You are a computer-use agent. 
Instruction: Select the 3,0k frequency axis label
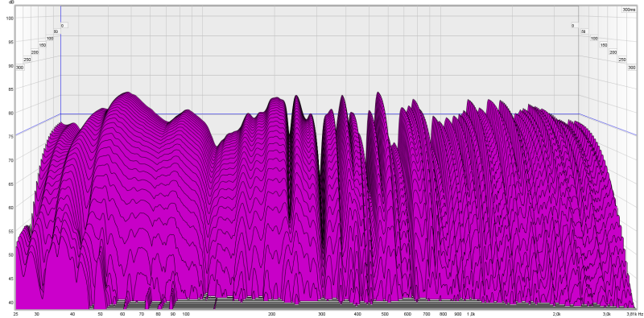coord(606,314)
